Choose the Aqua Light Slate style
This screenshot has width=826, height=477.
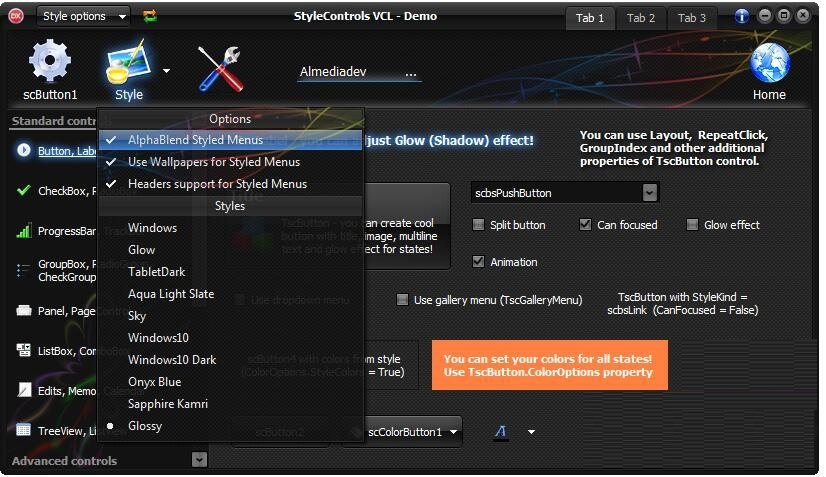coord(230,294)
